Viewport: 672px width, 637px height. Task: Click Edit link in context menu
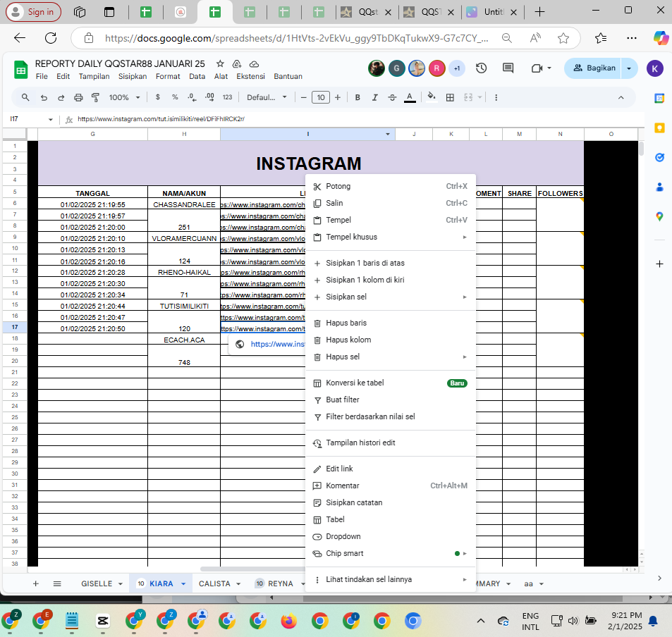(391, 469)
